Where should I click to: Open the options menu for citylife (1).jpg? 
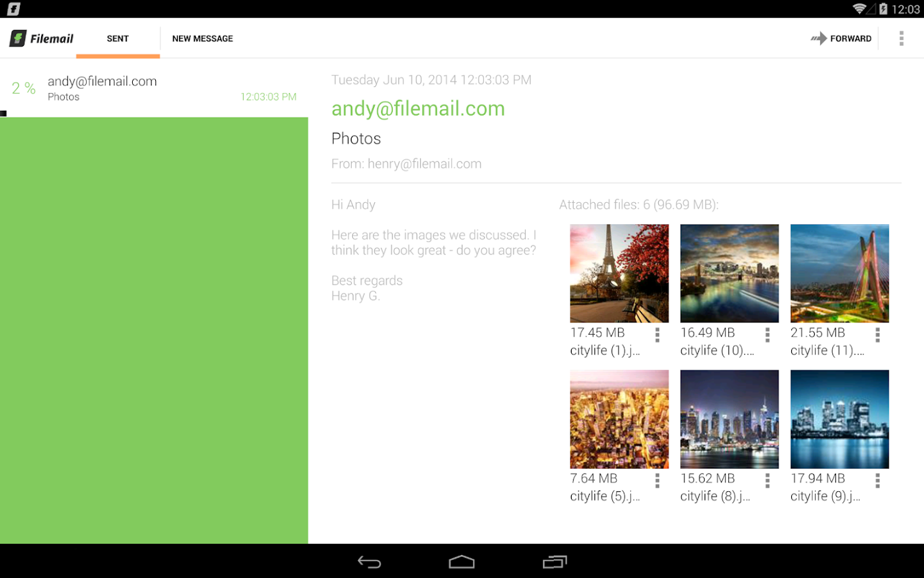click(x=658, y=335)
